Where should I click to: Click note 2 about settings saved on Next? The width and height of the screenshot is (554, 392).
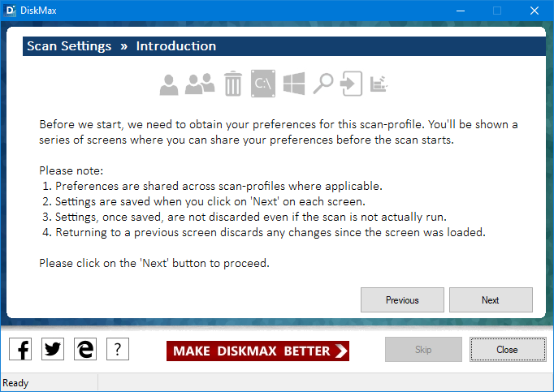(x=204, y=201)
